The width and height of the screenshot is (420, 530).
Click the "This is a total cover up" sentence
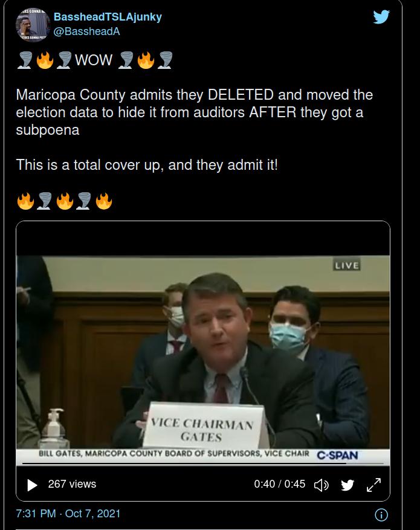147,165
